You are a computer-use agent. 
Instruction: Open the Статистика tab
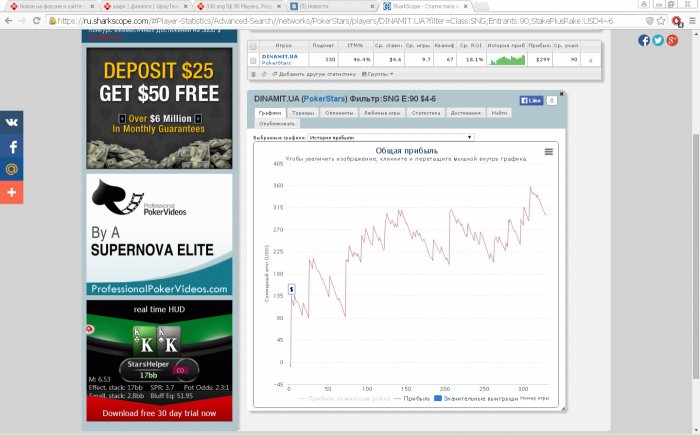pyautogui.click(x=426, y=113)
